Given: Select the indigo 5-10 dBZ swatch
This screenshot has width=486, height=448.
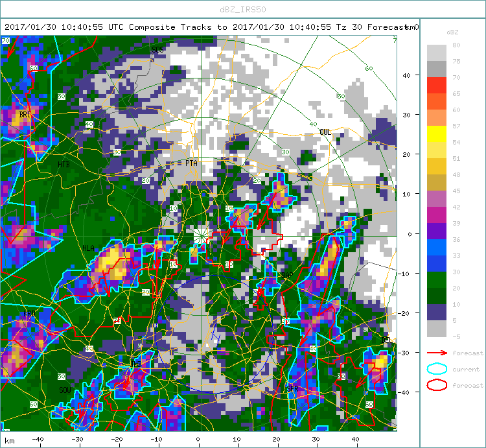Looking at the screenshot, I should point(436,312).
